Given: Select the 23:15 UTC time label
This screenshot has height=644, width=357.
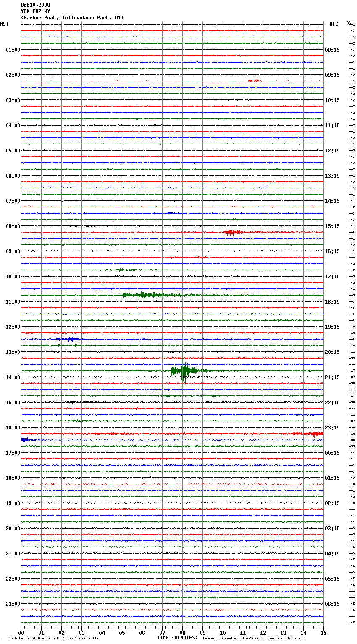Looking at the screenshot, I should click(x=332, y=428).
